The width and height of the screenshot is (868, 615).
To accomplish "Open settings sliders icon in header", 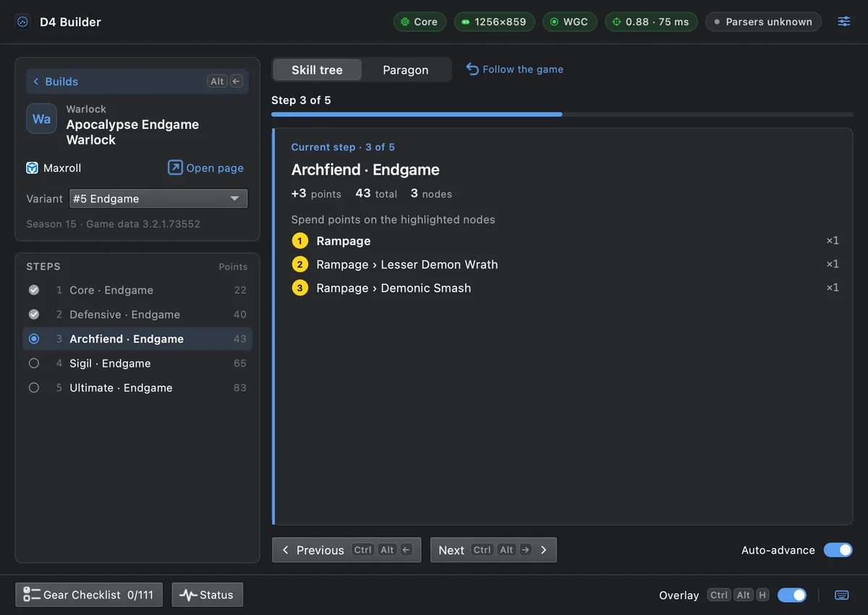I will [844, 22].
